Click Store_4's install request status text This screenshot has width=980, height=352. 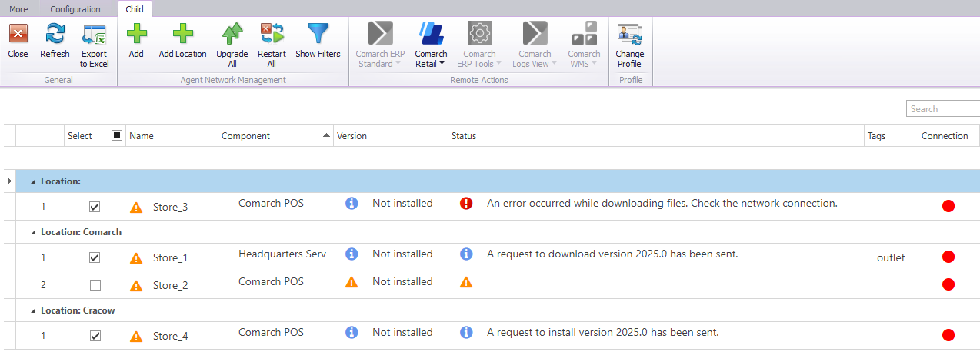coord(603,333)
